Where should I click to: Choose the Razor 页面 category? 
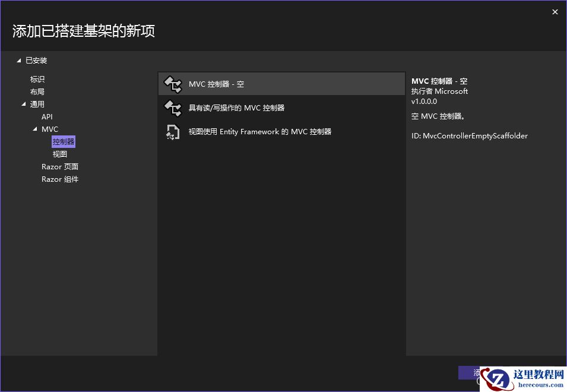pyautogui.click(x=60, y=166)
